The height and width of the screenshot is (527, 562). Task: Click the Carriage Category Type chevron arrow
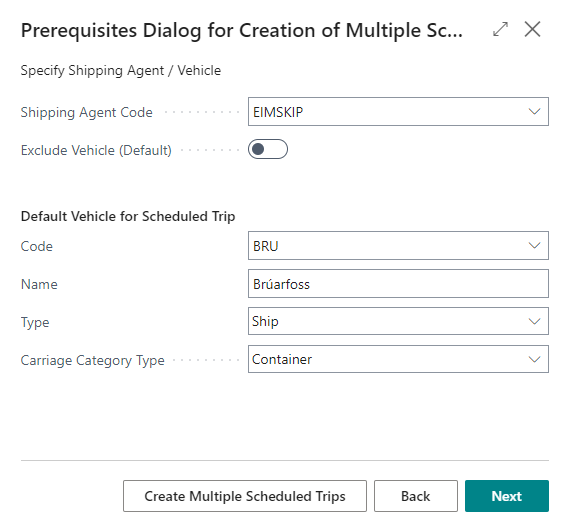pos(534,359)
